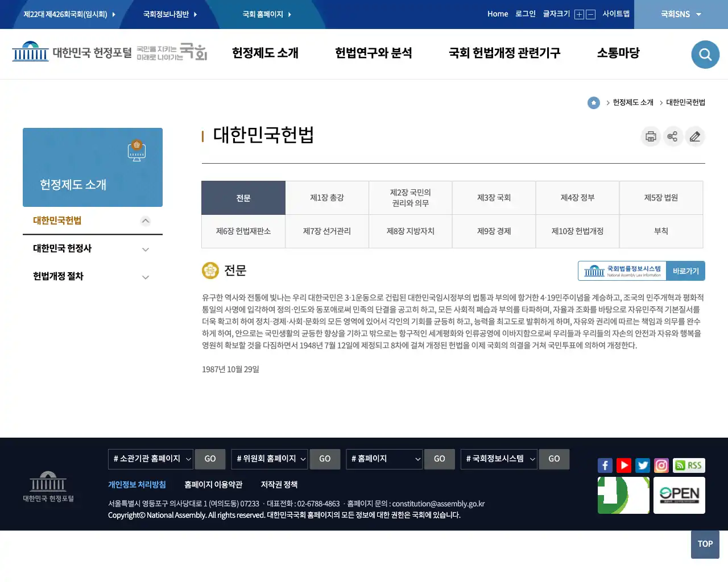Click 대한민국헌법 in the breadcrumb
The height and width of the screenshot is (582, 728).
[686, 103]
